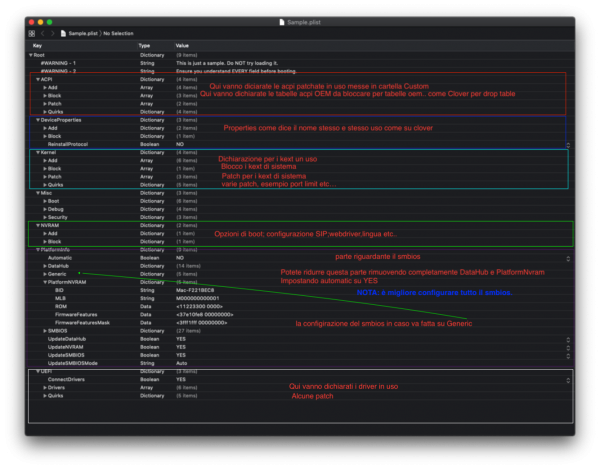The width and height of the screenshot is (600, 469).
Task: Click the Value column header
Action: 182,46
